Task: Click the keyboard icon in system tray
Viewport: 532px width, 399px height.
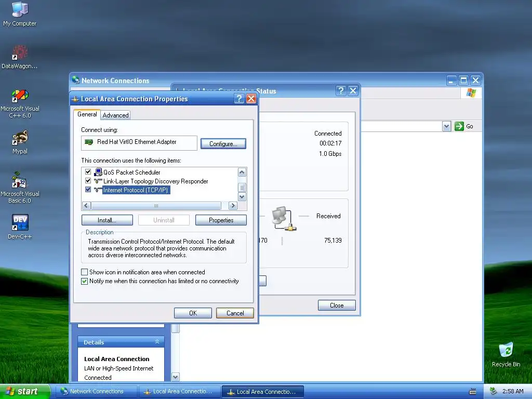Action: point(473,392)
